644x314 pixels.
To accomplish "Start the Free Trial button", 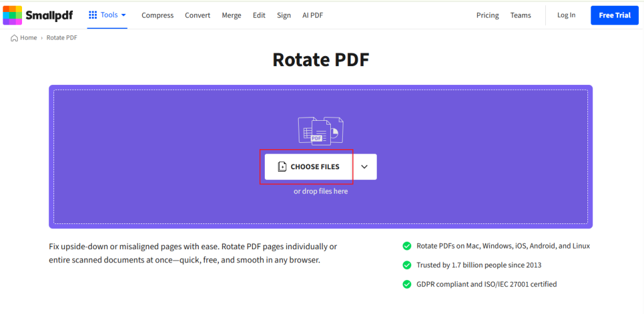I will [x=615, y=16].
